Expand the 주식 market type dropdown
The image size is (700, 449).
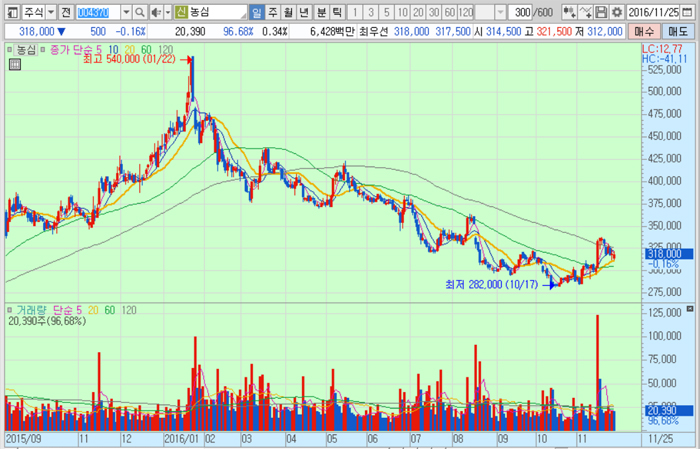[38, 12]
